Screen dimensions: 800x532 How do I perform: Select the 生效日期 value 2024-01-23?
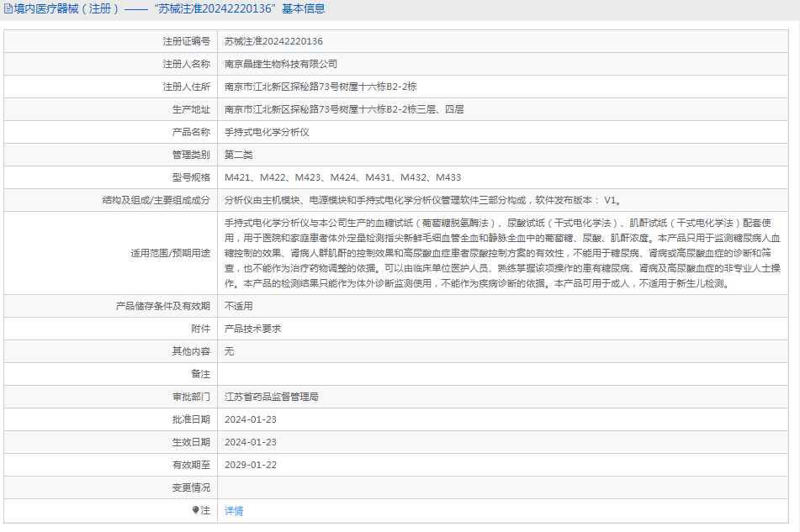point(251,442)
